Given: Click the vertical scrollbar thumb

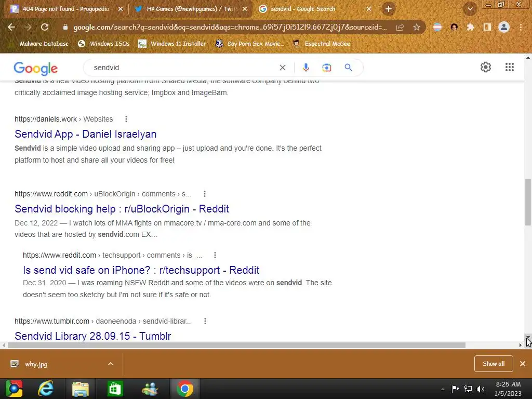Looking at the screenshot, I should (528, 202).
